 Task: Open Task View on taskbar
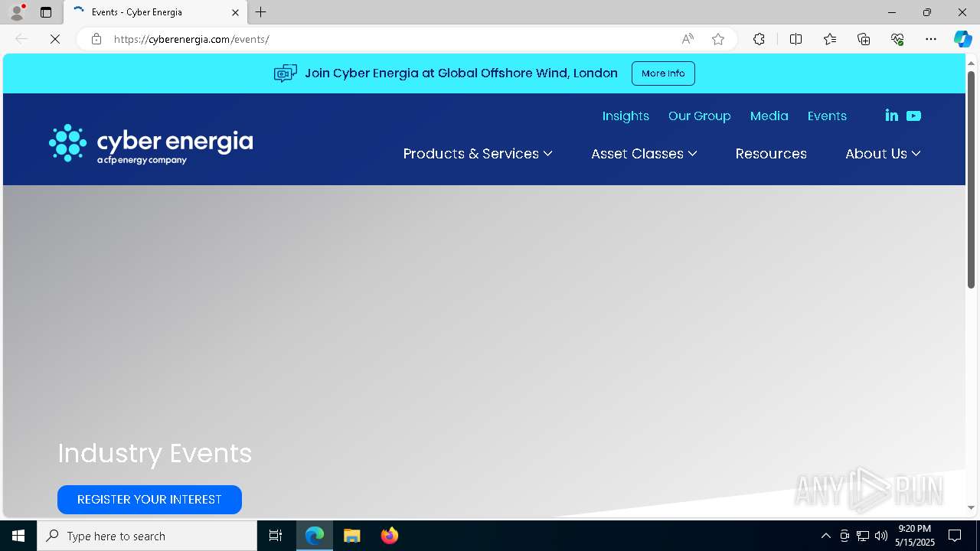coord(276,536)
